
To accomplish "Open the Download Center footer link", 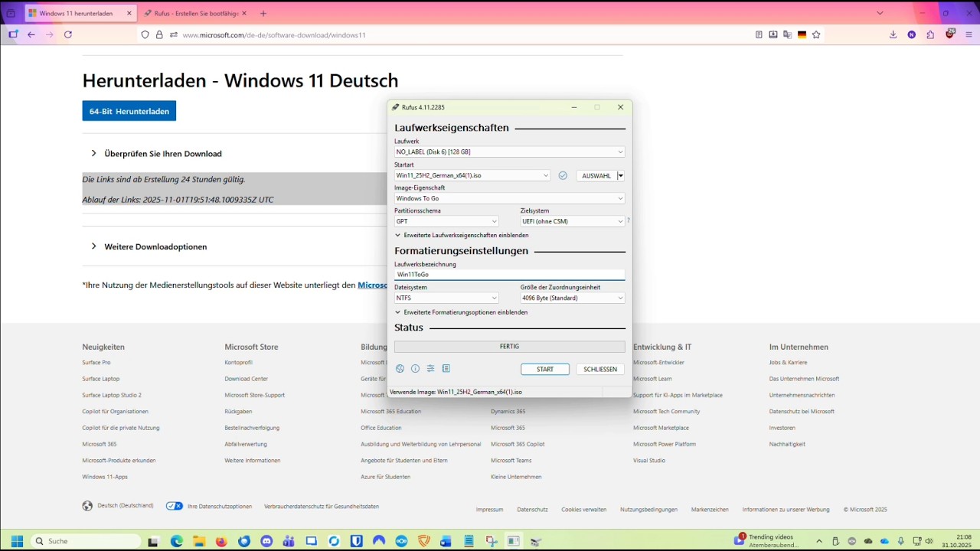I will pyautogui.click(x=247, y=378).
